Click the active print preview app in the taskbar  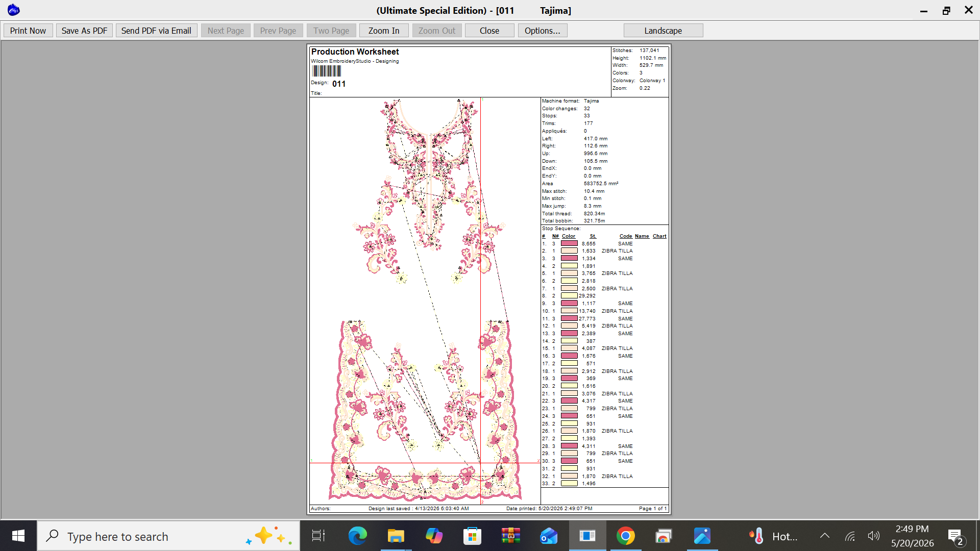[587, 536]
